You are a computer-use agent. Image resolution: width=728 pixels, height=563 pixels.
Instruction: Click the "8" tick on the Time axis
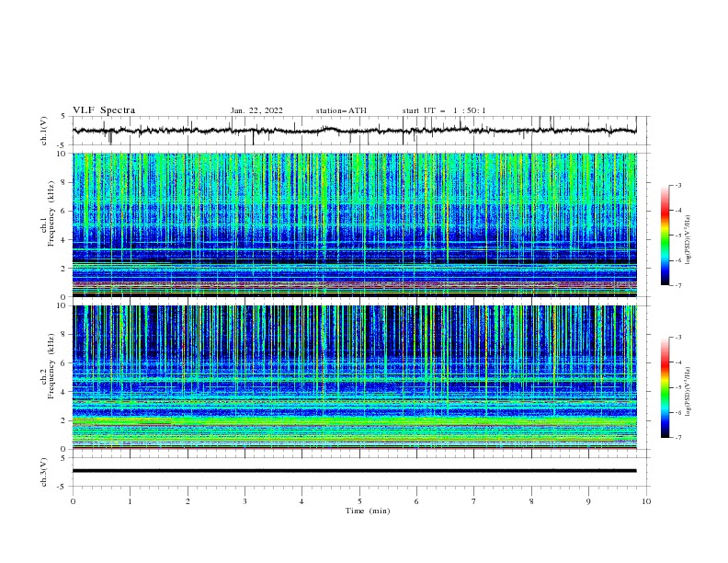(531, 501)
